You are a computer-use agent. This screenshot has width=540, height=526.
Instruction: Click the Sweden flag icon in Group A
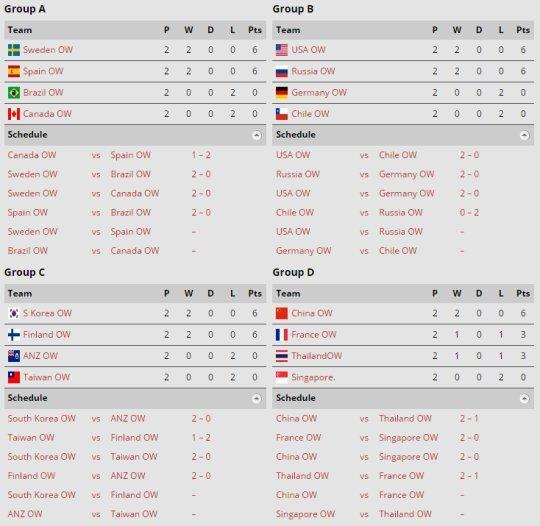click(x=14, y=50)
